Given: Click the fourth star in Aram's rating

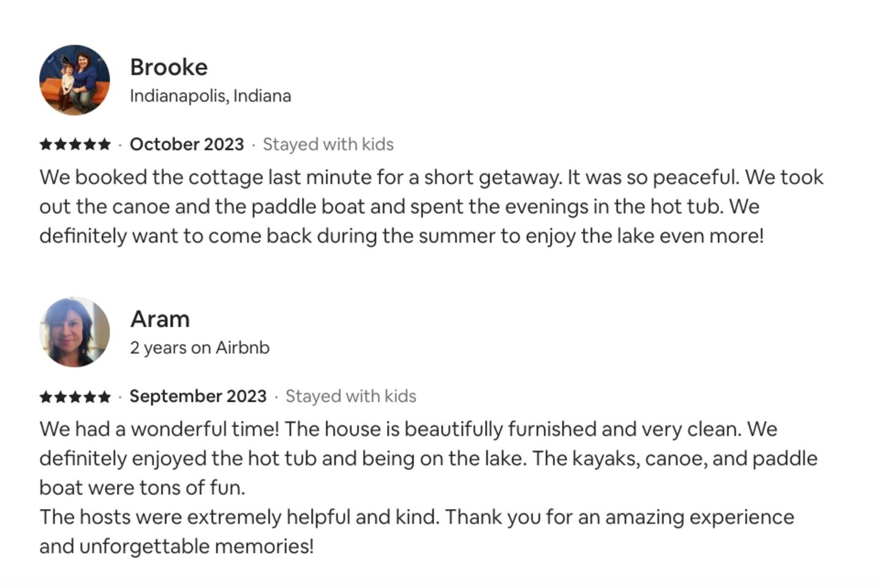Looking at the screenshot, I should [x=90, y=397].
